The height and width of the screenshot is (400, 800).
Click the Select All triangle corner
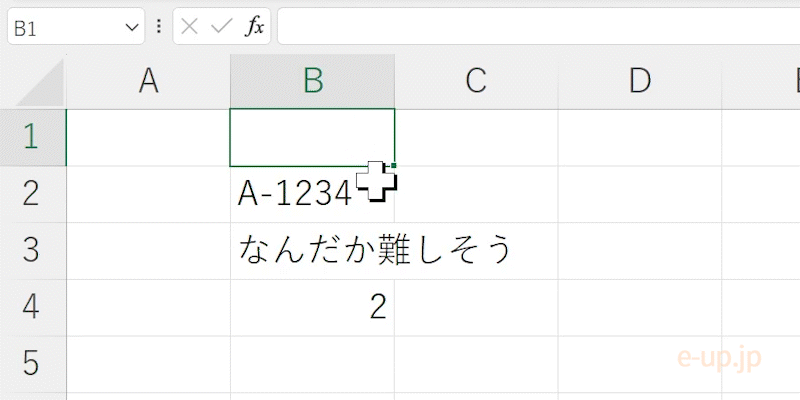pyautogui.click(x=40, y=82)
